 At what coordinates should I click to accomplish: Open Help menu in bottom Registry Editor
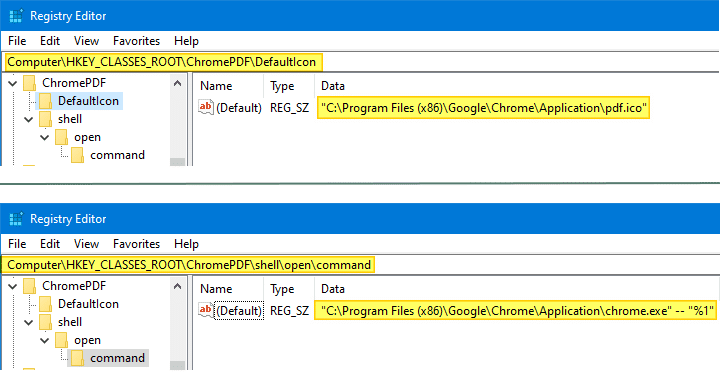186,244
